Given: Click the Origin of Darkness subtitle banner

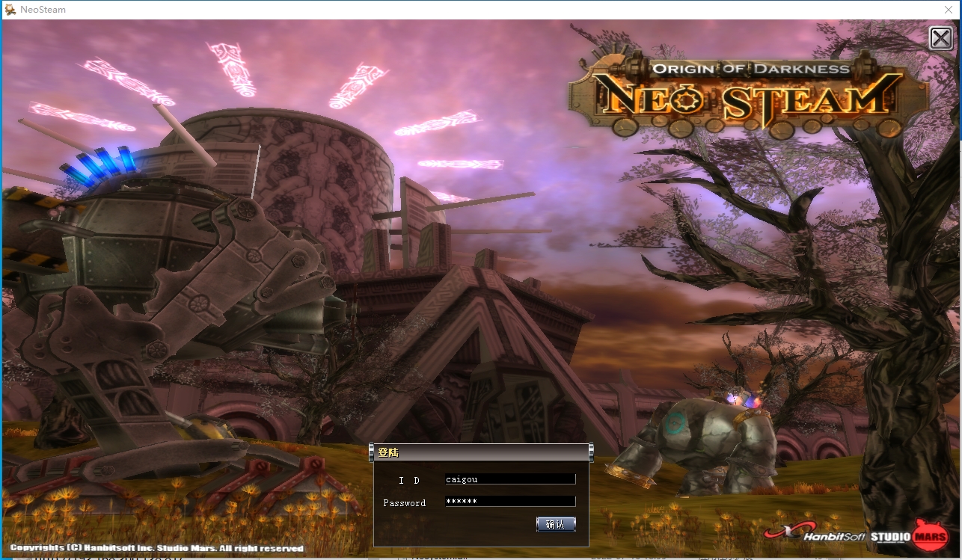Looking at the screenshot, I should [x=750, y=69].
